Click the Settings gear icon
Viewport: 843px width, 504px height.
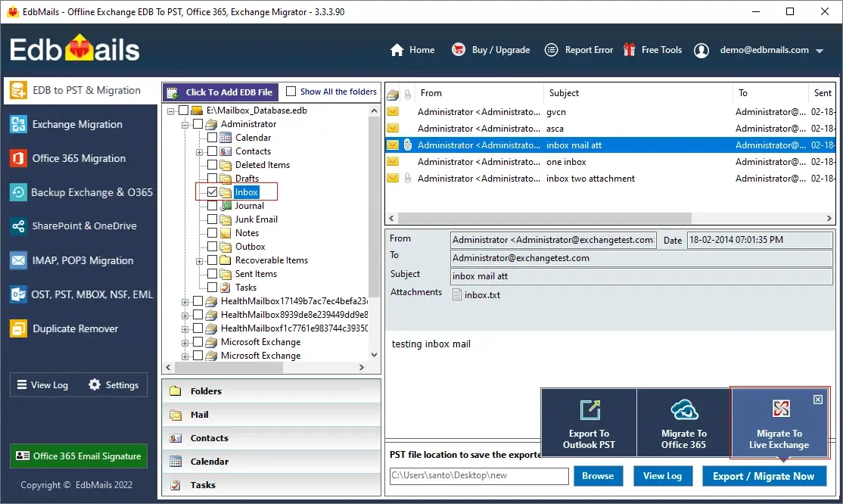(x=95, y=384)
